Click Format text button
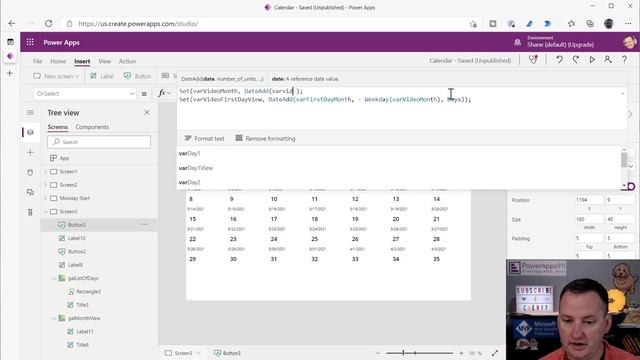Viewport: 640px width, 360px height. point(204,139)
